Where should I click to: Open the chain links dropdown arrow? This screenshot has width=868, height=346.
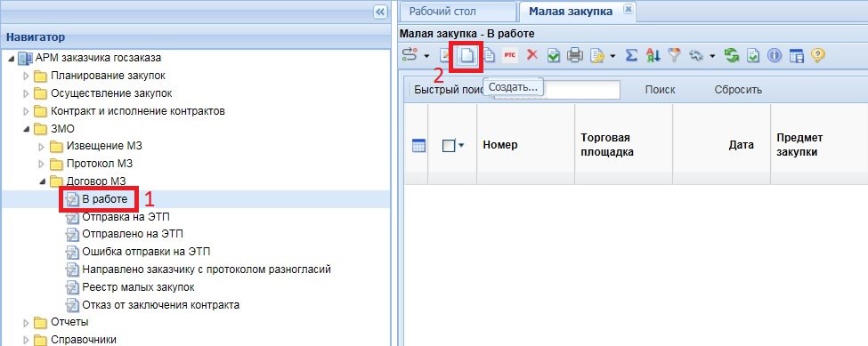tap(712, 56)
